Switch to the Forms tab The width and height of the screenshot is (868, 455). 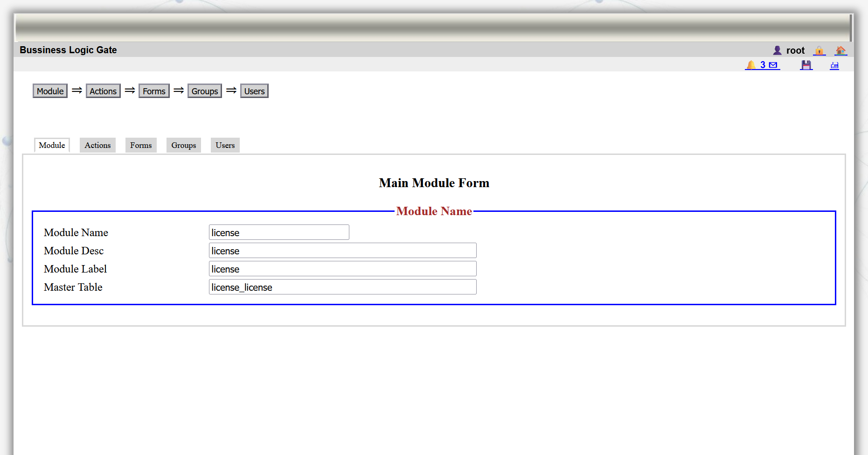tap(141, 145)
